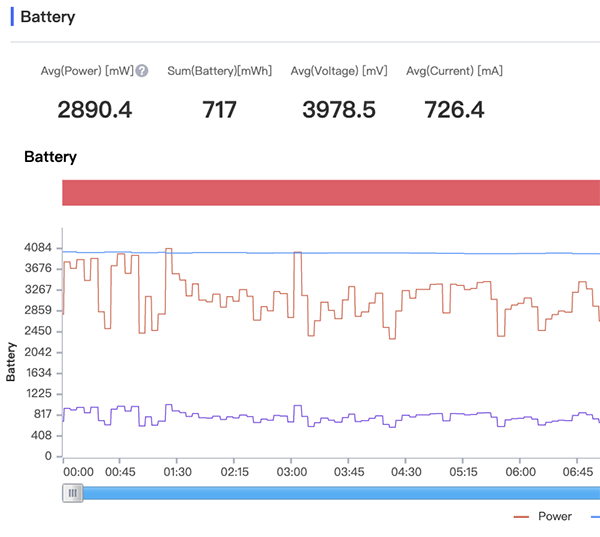This screenshot has height=537, width=600.
Task: Click the 4084 y-axis tick label
Action: (x=37, y=248)
